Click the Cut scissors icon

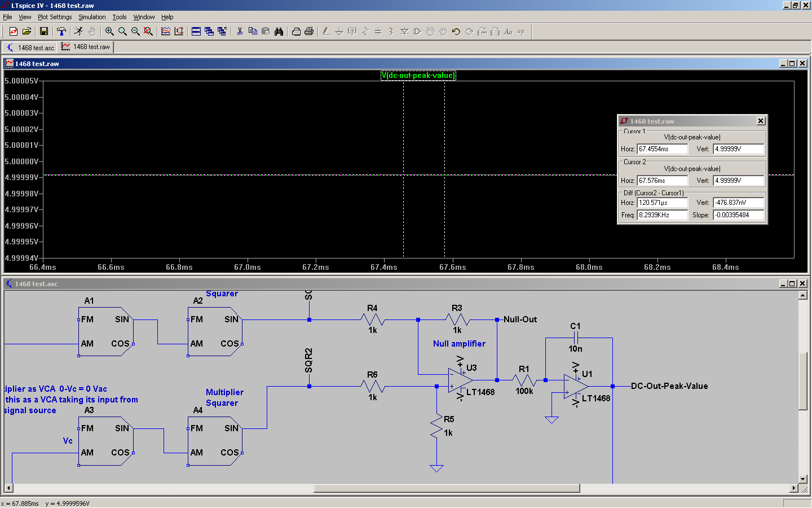[x=240, y=32]
